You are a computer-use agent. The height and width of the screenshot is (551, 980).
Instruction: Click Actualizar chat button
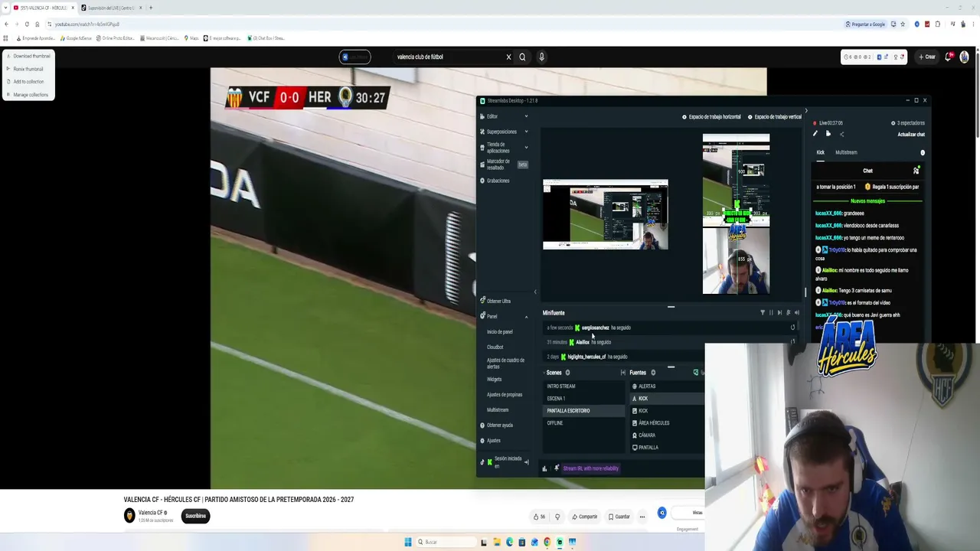click(x=911, y=134)
